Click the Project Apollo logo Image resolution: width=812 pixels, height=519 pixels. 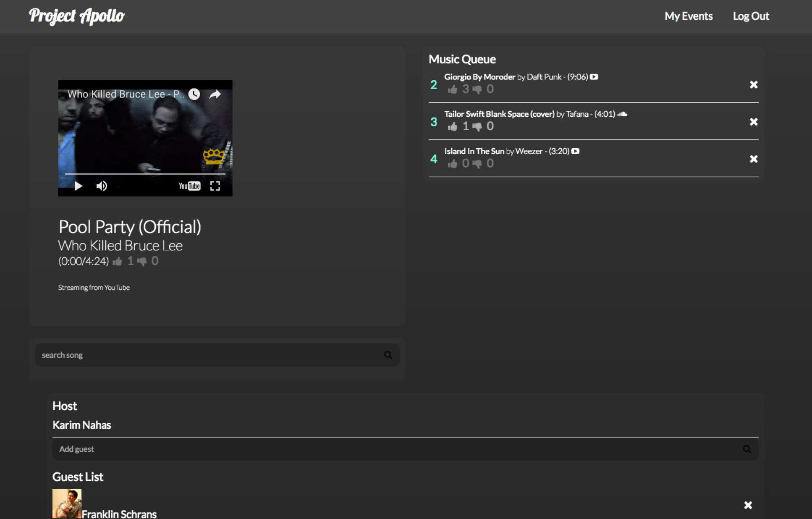coord(77,16)
